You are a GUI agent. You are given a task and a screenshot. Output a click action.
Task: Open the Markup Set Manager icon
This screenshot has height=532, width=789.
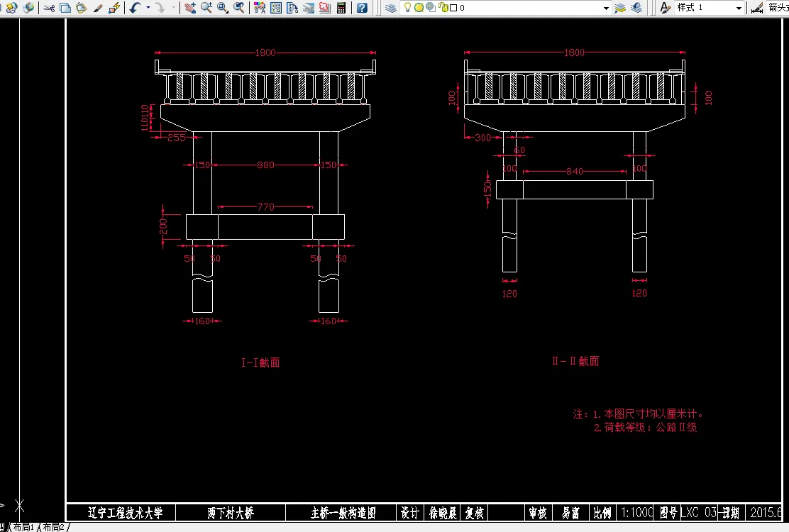coord(325,8)
